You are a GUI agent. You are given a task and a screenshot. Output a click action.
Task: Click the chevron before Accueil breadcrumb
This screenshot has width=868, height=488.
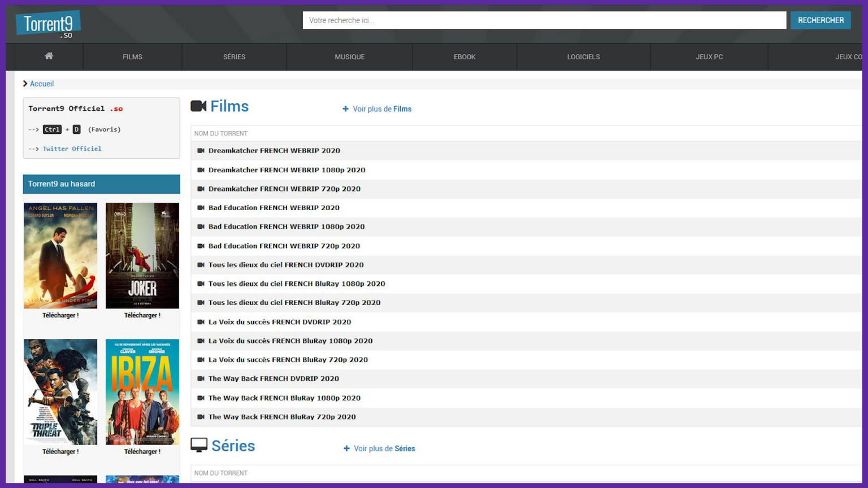(x=25, y=84)
